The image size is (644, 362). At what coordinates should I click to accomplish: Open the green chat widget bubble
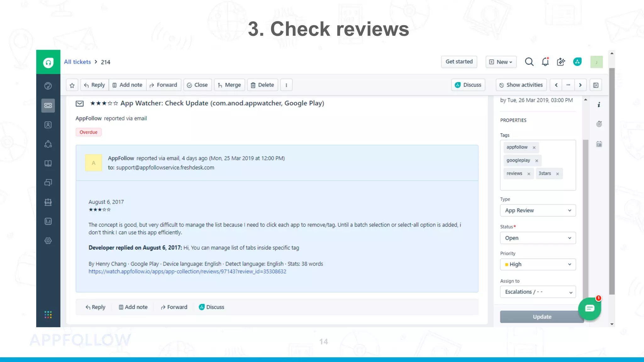(x=590, y=309)
